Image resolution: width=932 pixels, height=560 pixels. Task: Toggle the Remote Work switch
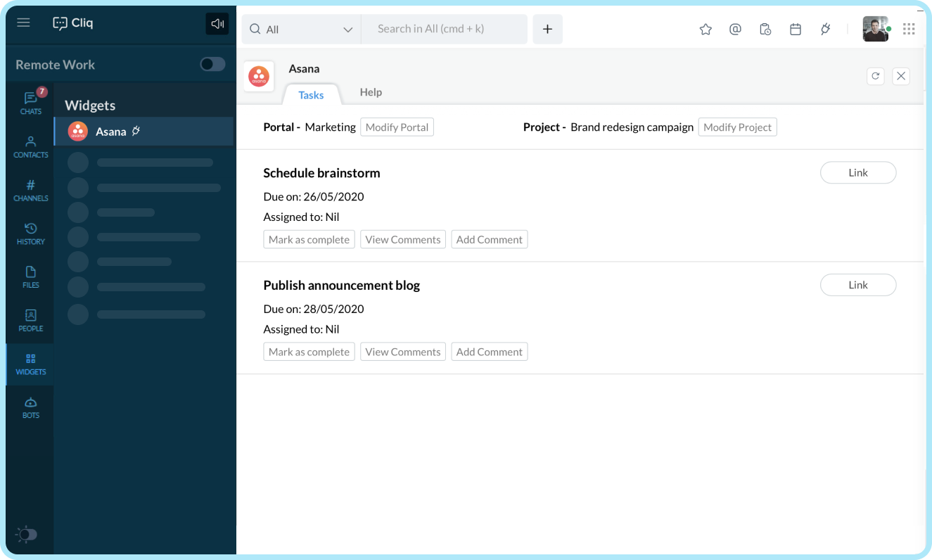pos(212,64)
